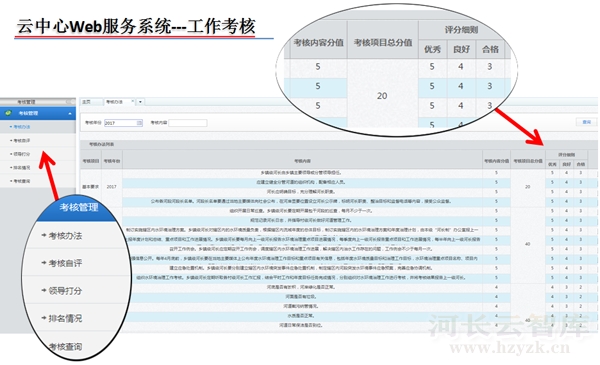Switch to the 主页 tab
This screenshot has width=600, height=365.
click(x=86, y=102)
